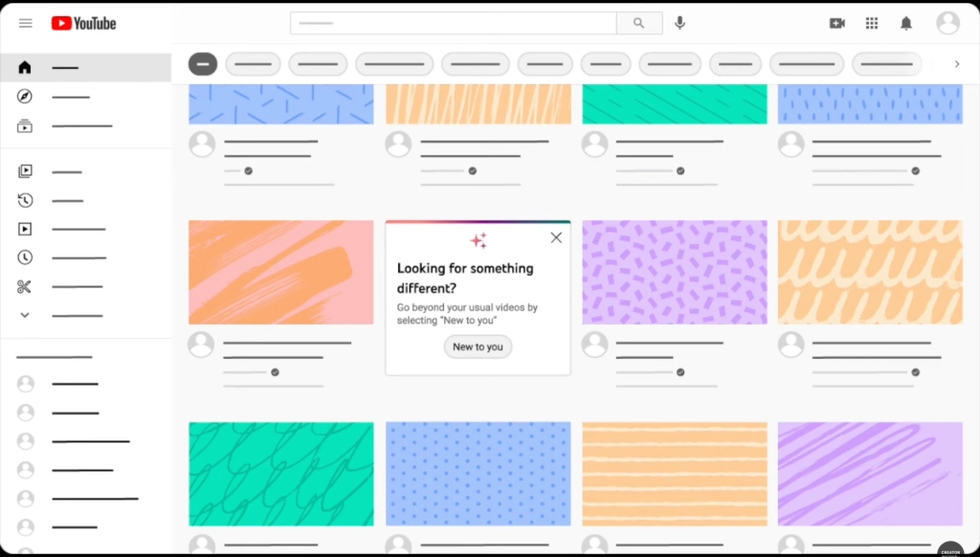Open fourth subscription channel avatar in sidebar

26,470
